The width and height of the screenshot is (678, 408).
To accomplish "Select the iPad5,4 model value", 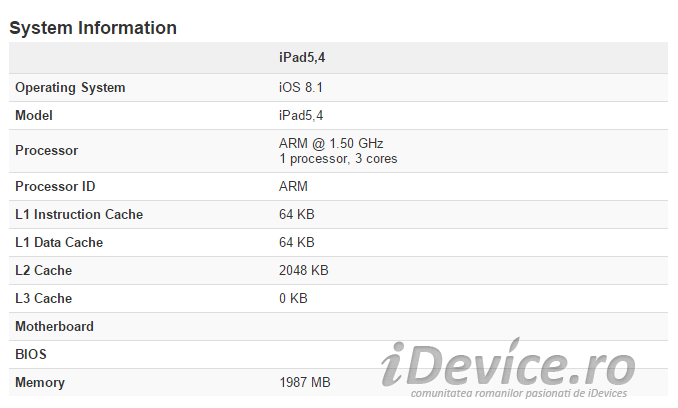I will click(301, 115).
